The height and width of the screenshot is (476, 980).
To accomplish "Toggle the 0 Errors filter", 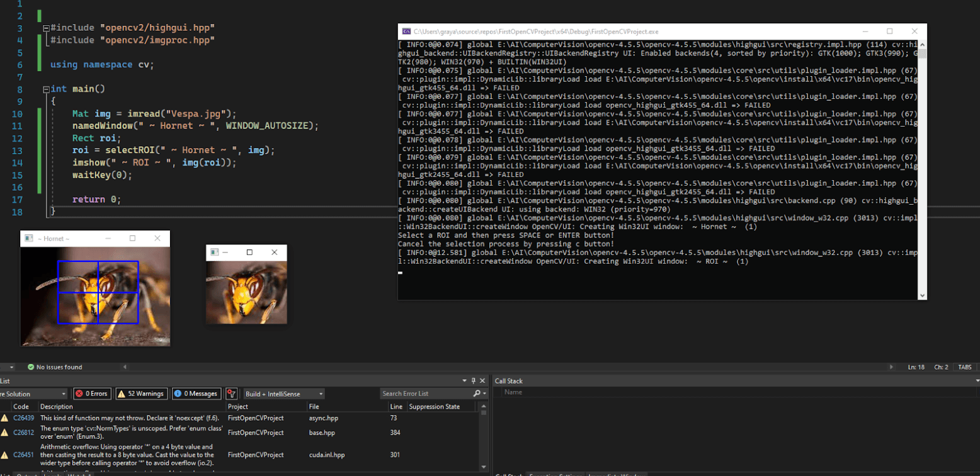I will point(93,393).
